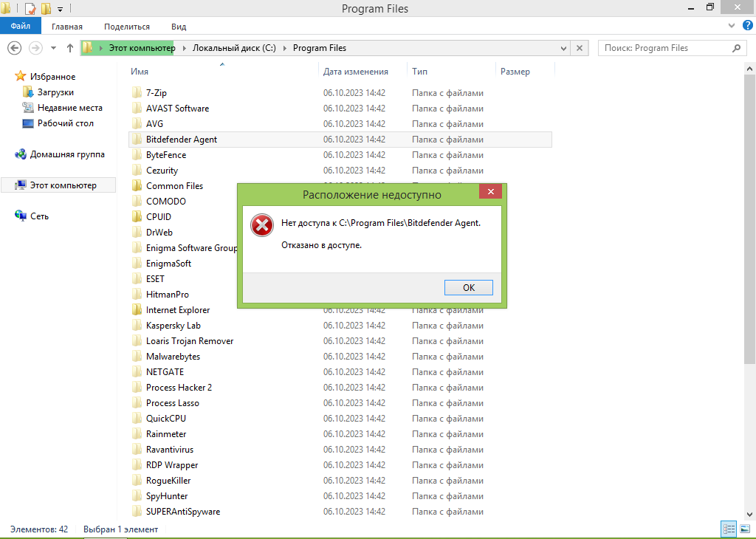Select the Rainmeter folder

166,434
